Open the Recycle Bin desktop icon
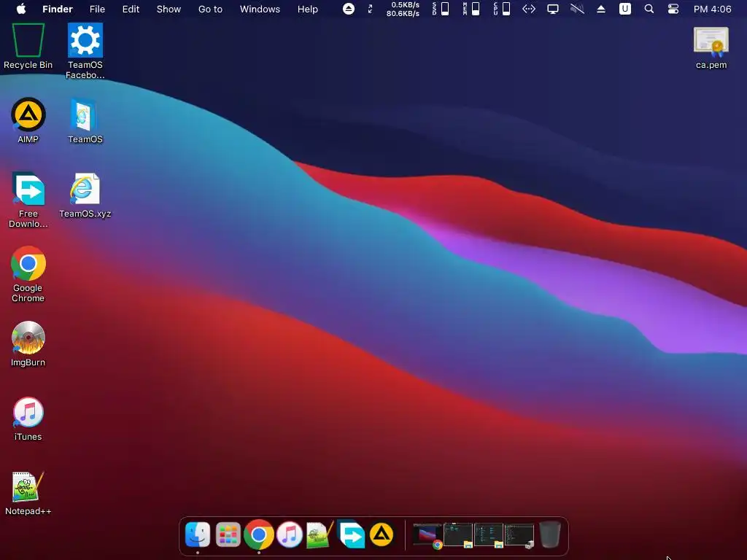The width and height of the screenshot is (747, 560). [28, 46]
